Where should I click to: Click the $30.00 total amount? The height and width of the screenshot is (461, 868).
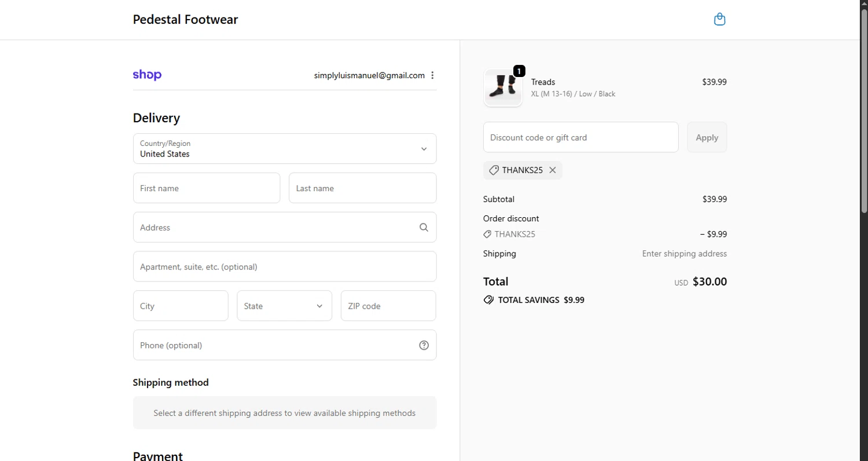tap(709, 282)
